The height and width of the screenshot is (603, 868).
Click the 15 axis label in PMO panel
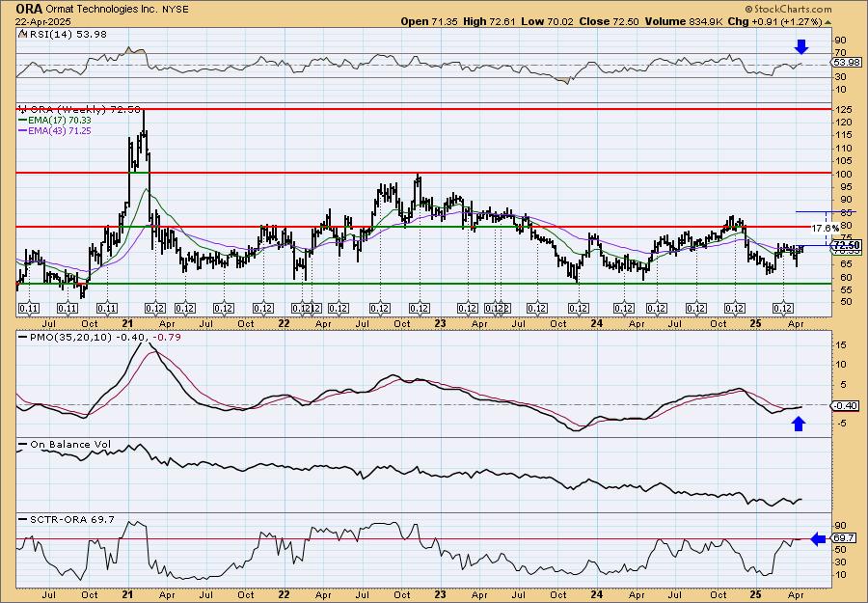point(840,344)
